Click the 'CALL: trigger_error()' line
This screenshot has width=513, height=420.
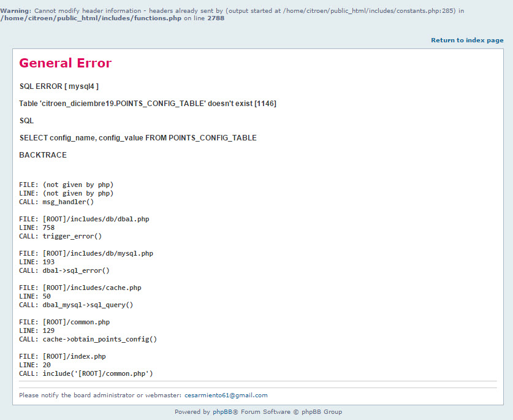click(60, 236)
